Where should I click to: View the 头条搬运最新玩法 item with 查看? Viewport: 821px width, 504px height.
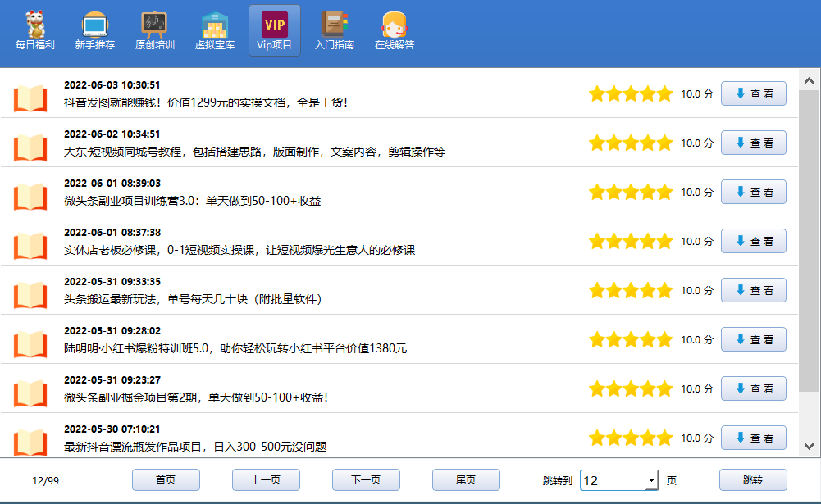point(754,290)
